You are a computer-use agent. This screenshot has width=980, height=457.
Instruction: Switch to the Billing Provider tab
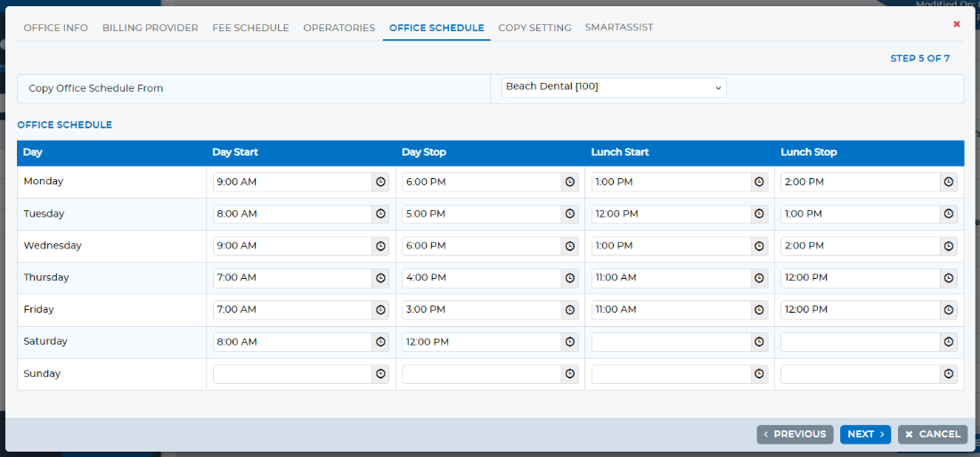click(x=150, y=28)
